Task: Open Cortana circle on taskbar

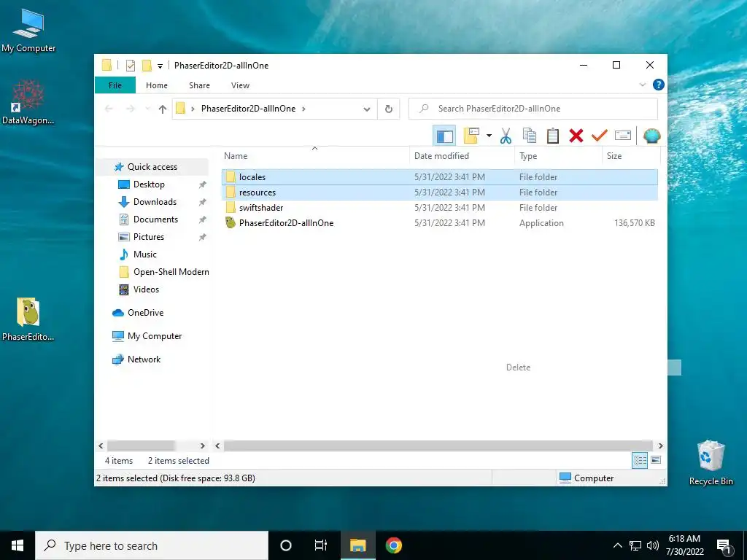Action: click(x=286, y=545)
